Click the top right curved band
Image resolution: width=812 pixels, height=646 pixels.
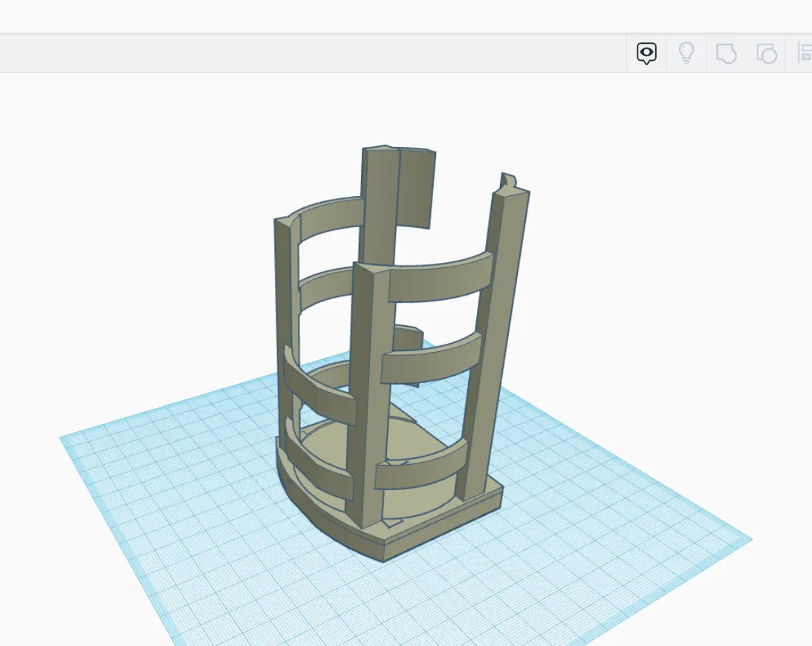(x=438, y=278)
